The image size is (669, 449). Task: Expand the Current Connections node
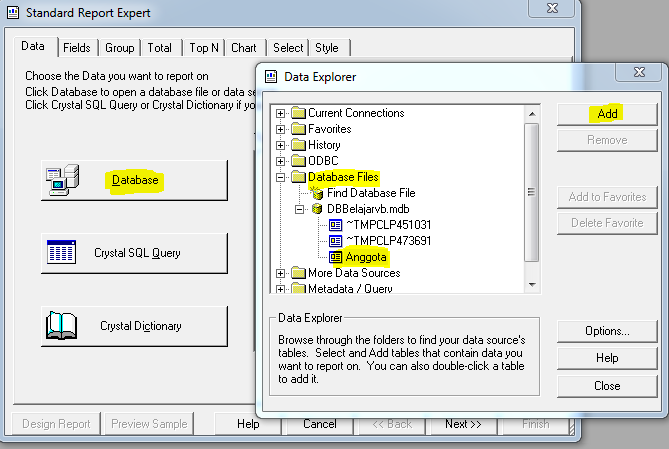[280, 113]
